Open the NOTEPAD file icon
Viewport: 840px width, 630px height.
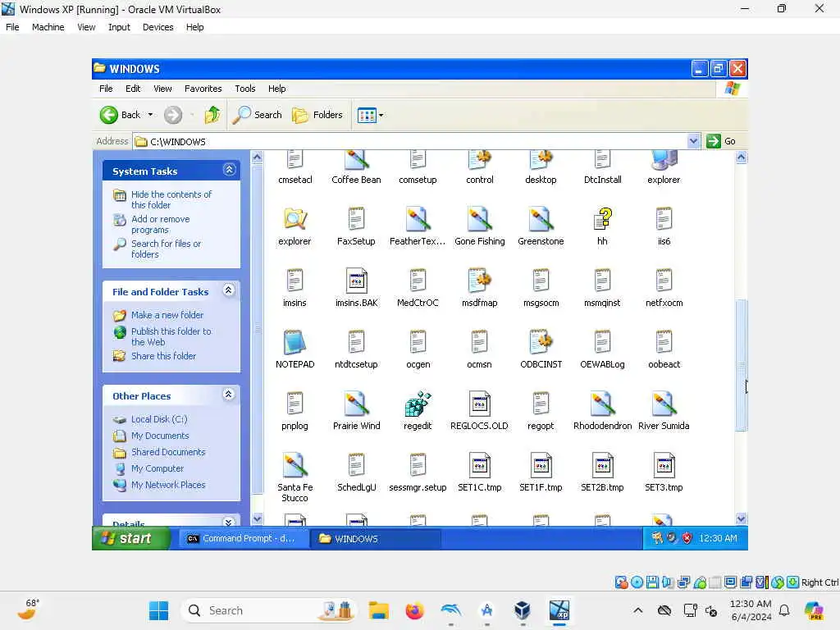coord(294,342)
